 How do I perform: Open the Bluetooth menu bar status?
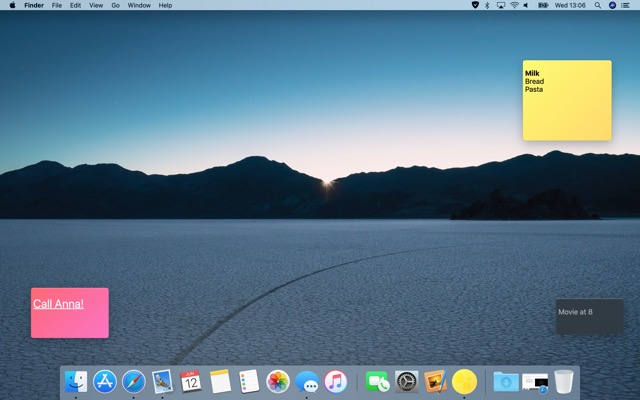point(487,5)
